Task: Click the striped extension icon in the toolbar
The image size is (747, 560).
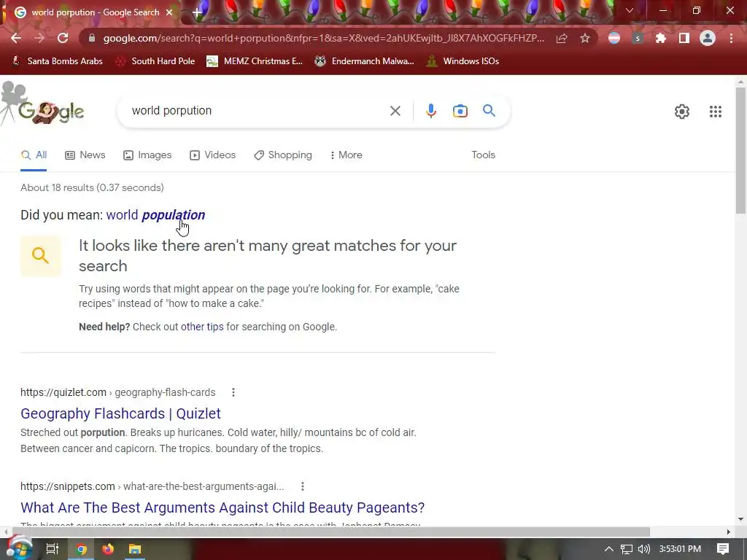Action: (614, 38)
